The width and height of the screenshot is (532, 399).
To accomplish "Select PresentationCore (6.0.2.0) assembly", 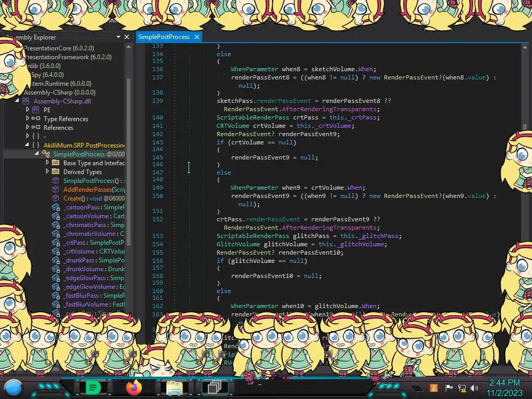I will [59, 48].
